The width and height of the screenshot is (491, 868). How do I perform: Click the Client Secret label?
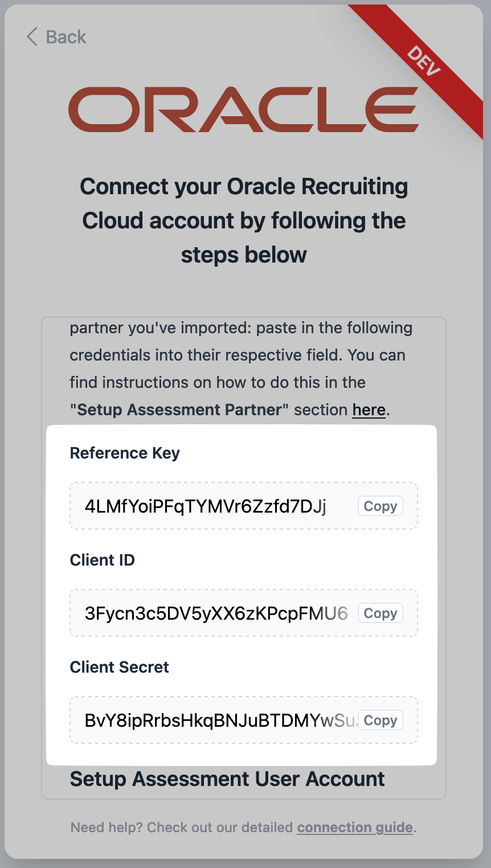coord(120,668)
